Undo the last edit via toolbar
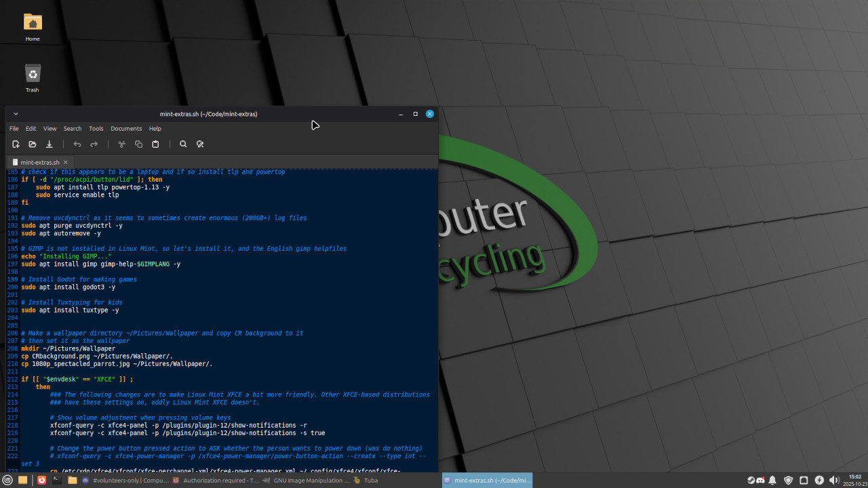The image size is (868, 488). tap(77, 144)
